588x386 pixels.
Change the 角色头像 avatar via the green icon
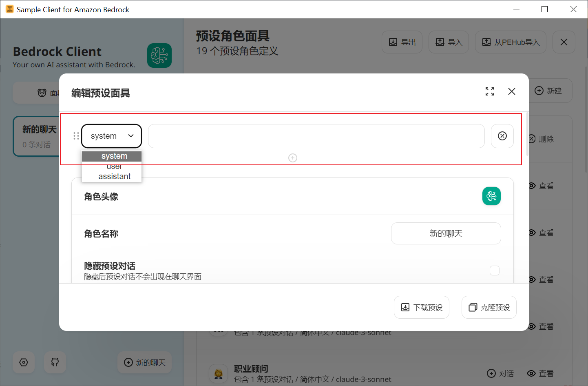[x=491, y=196]
